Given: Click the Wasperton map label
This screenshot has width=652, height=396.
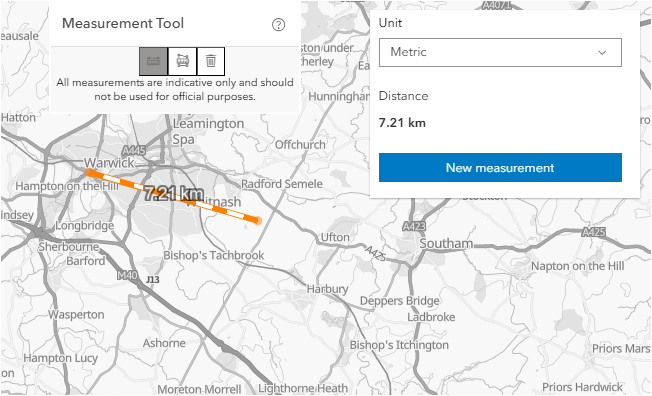Looking at the screenshot, I should pos(76,314).
